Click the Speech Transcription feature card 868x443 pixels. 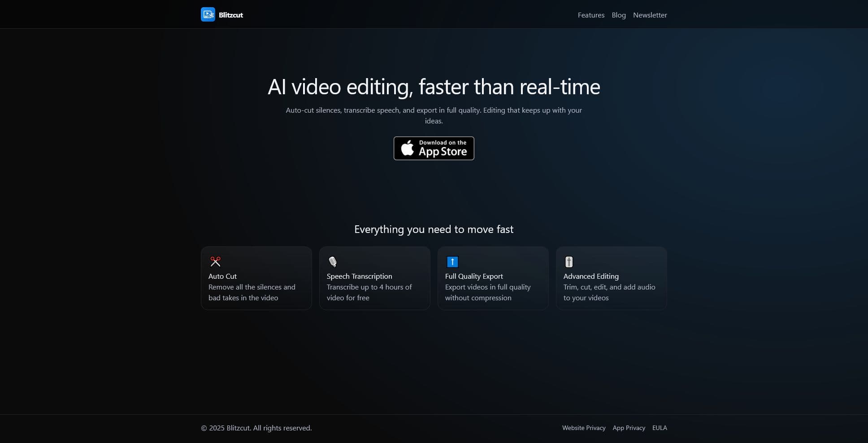[374, 278]
